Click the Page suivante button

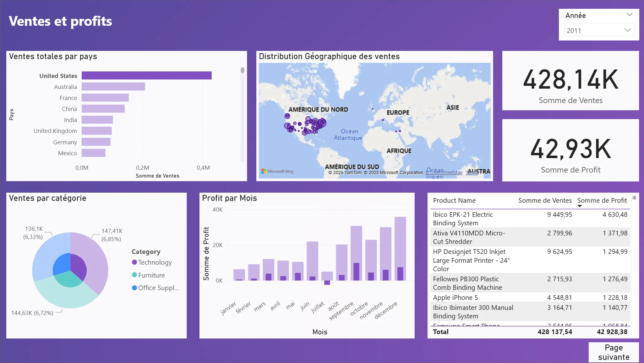click(613, 352)
